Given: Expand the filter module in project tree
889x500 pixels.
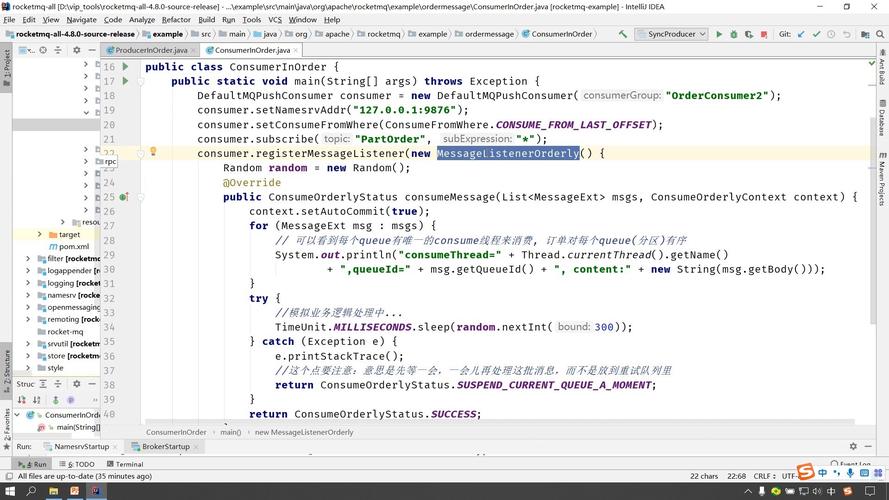Looking at the screenshot, I should coord(28,259).
